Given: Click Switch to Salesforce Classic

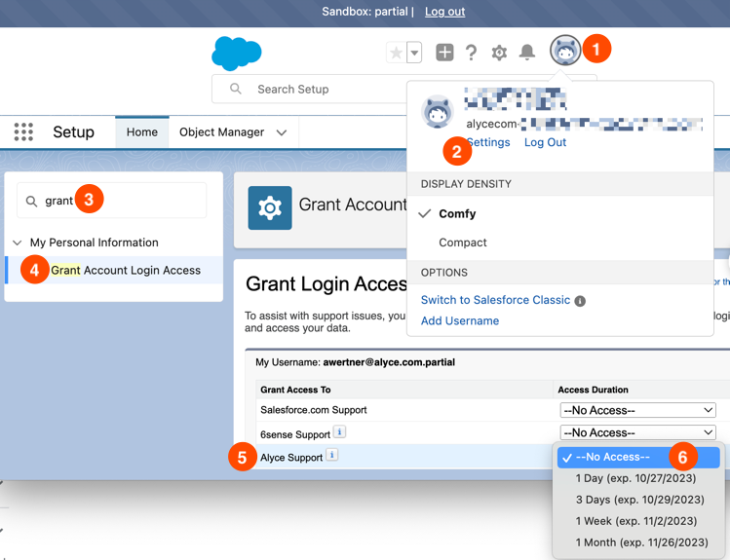Looking at the screenshot, I should (495, 300).
